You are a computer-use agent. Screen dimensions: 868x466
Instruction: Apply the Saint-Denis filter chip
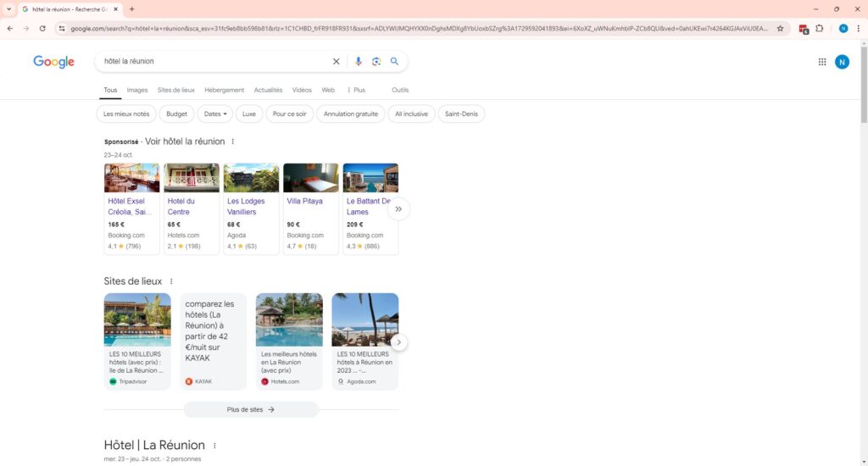pos(461,114)
